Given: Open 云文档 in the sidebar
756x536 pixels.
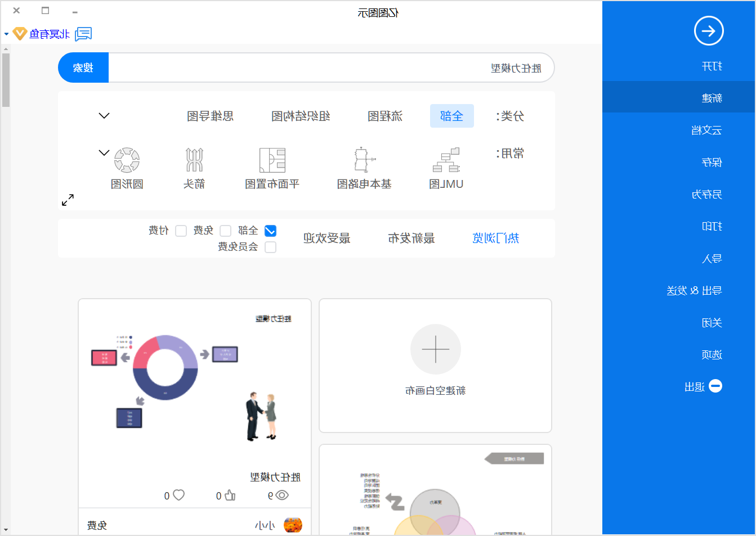Looking at the screenshot, I should click(706, 130).
